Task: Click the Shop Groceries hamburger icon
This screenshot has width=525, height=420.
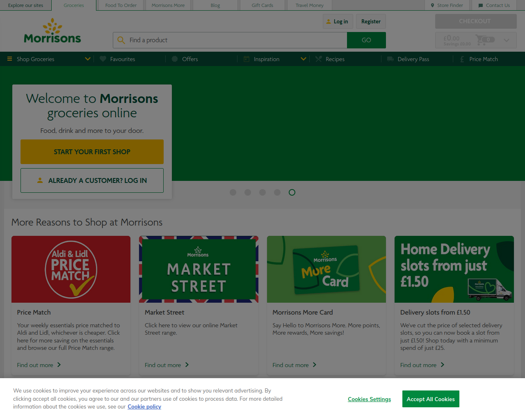Action: click(10, 59)
